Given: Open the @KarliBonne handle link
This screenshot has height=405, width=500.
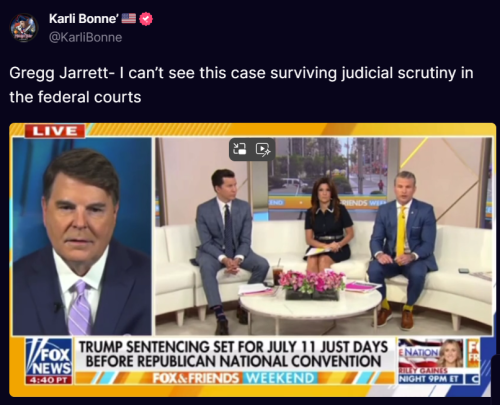Looking at the screenshot, I should [x=86, y=37].
